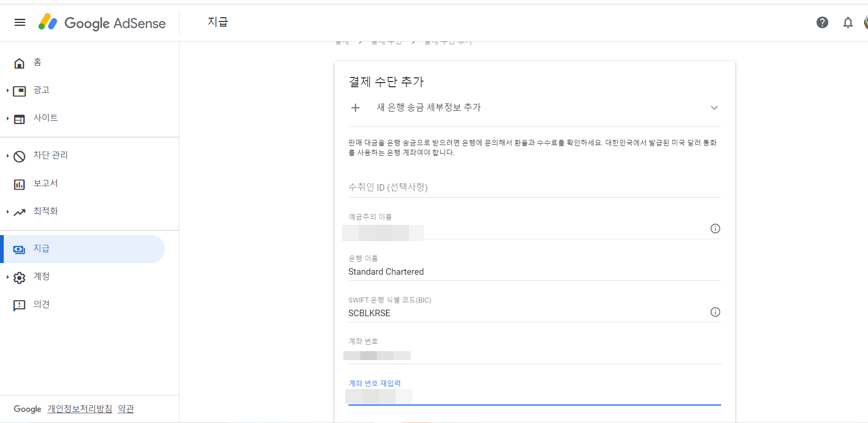Open the payment method dropdown chevron
This screenshot has width=868, height=423.
tap(714, 108)
